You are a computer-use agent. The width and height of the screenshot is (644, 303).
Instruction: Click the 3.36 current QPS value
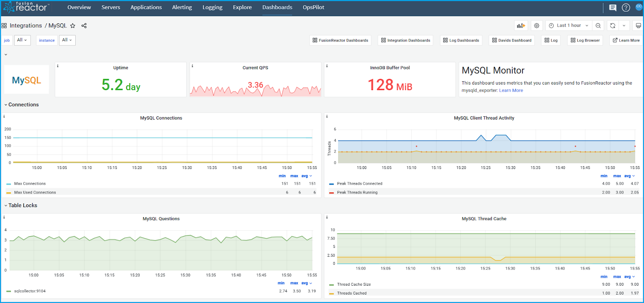pos(255,85)
